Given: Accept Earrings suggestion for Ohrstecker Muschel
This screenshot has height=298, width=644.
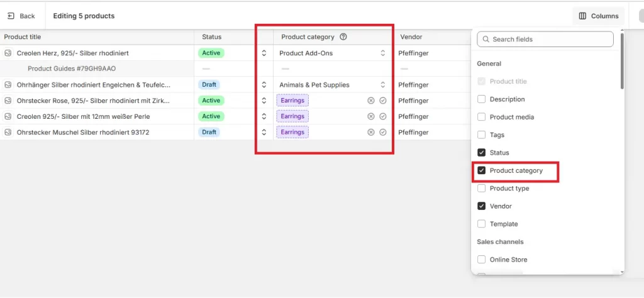Looking at the screenshot, I should click(x=383, y=132).
